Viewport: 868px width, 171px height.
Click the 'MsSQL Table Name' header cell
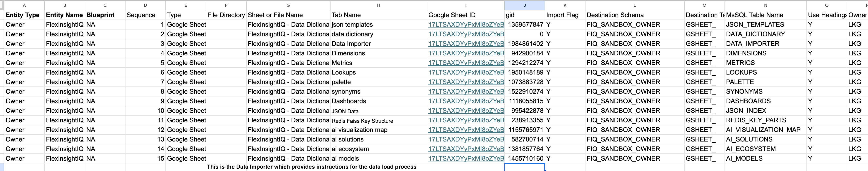(x=765, y=15)
